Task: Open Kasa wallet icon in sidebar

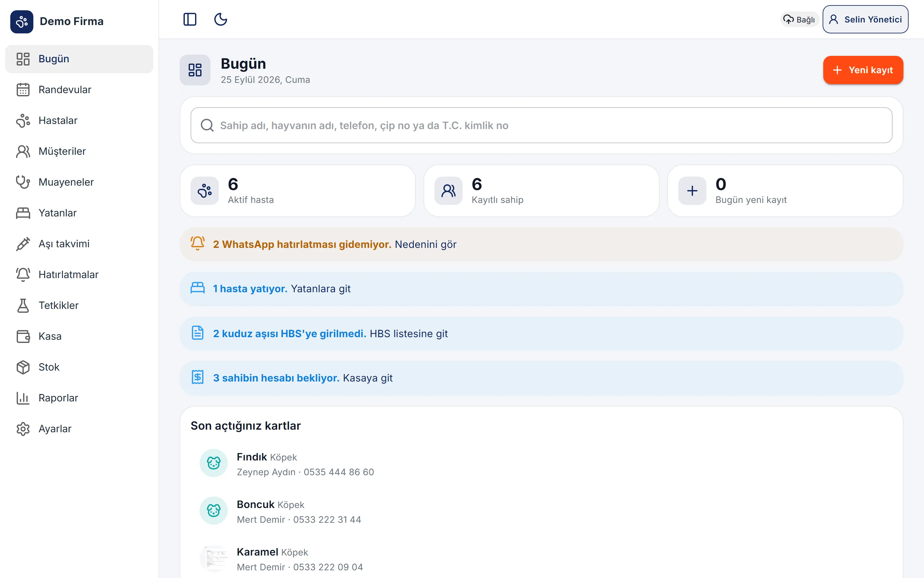Action: [x=23, y=337]
